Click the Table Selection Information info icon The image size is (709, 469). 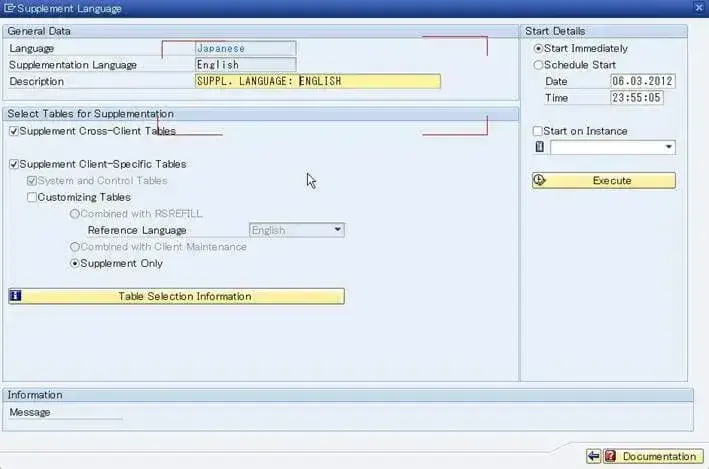15,296
